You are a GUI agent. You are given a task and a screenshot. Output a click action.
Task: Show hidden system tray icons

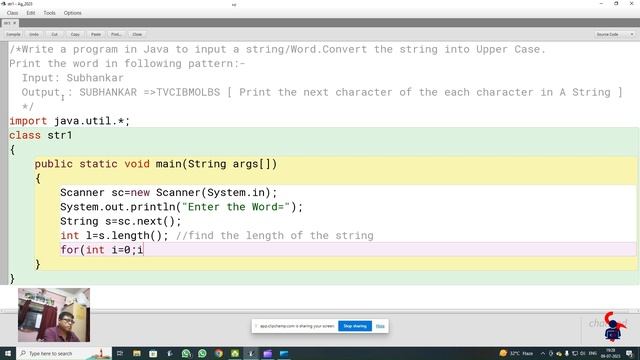pyautogui.click(x=543, y=353)
